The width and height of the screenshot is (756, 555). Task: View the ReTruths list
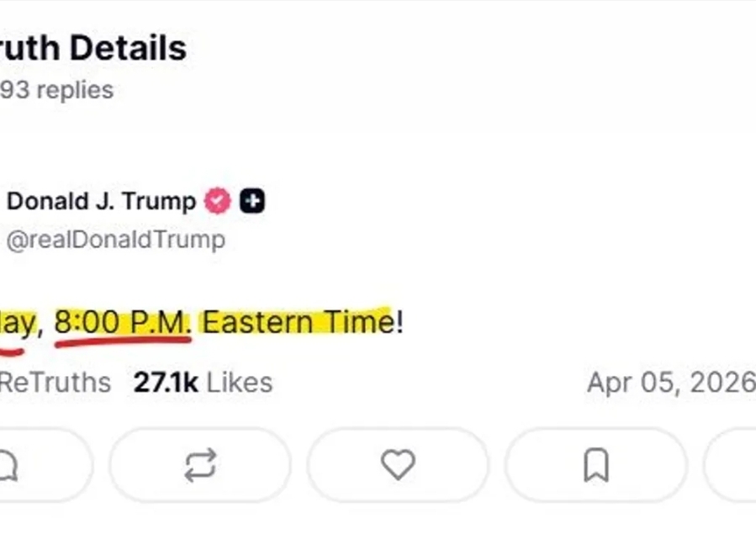(55, 383)
